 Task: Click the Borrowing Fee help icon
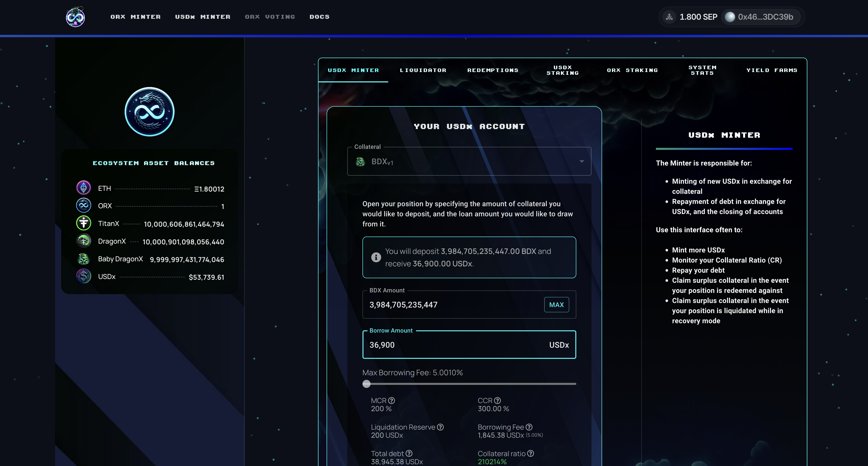coord(529,427)
